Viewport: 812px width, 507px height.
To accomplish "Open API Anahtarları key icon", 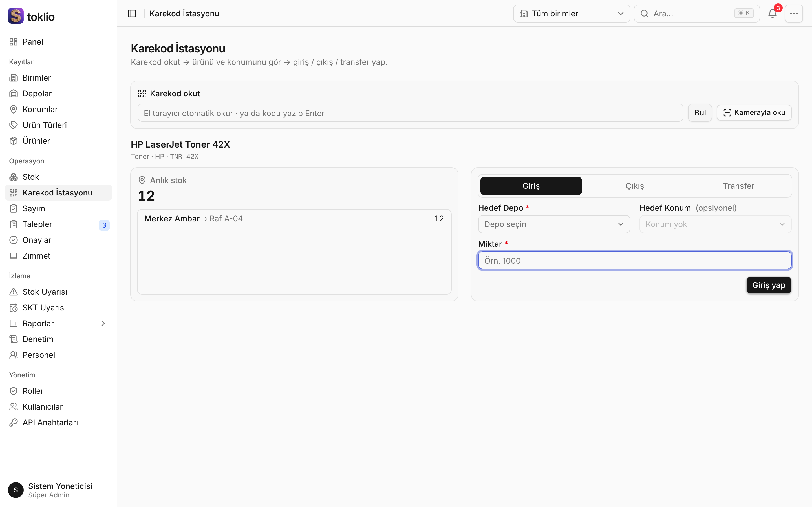I will [x=14, y=422].
